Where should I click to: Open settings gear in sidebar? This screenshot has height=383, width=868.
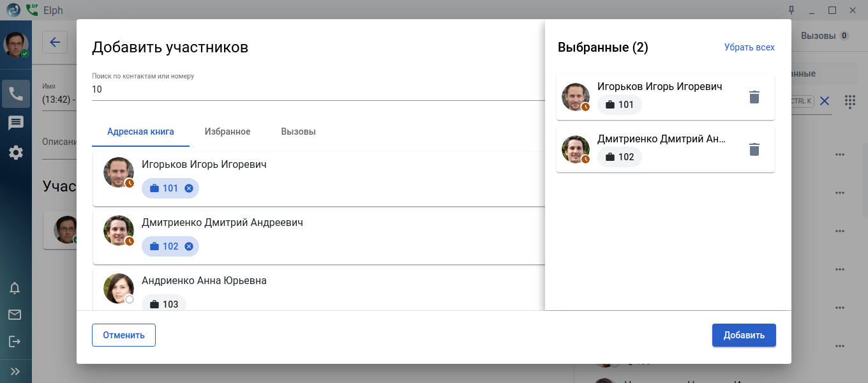coord(16,153)
